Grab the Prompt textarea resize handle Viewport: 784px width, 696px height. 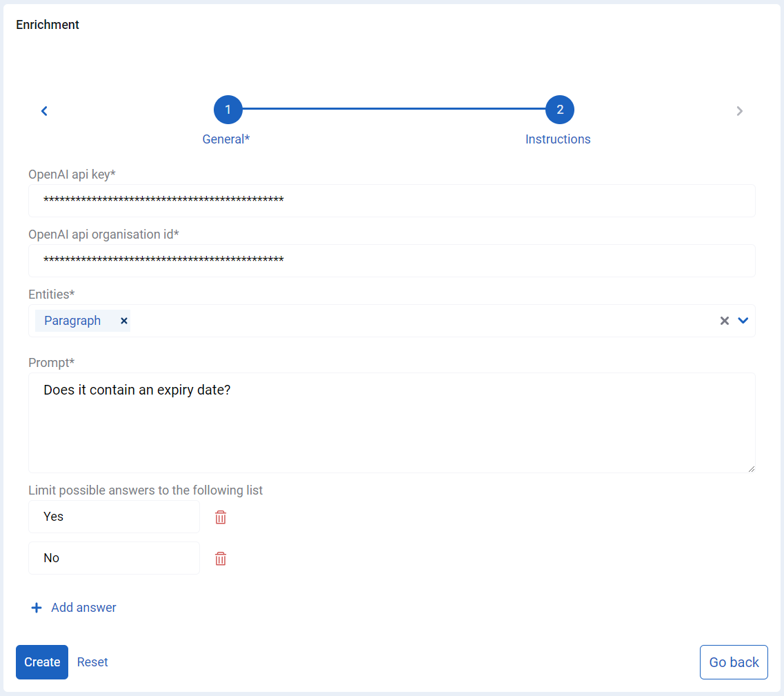click(751, 469)
